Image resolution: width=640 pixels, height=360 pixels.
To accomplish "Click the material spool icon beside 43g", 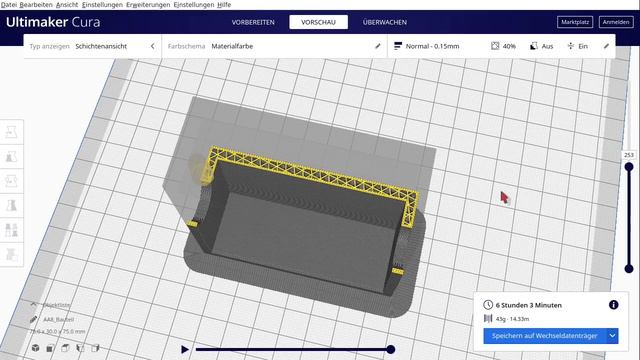I will (x=488, y=318).
